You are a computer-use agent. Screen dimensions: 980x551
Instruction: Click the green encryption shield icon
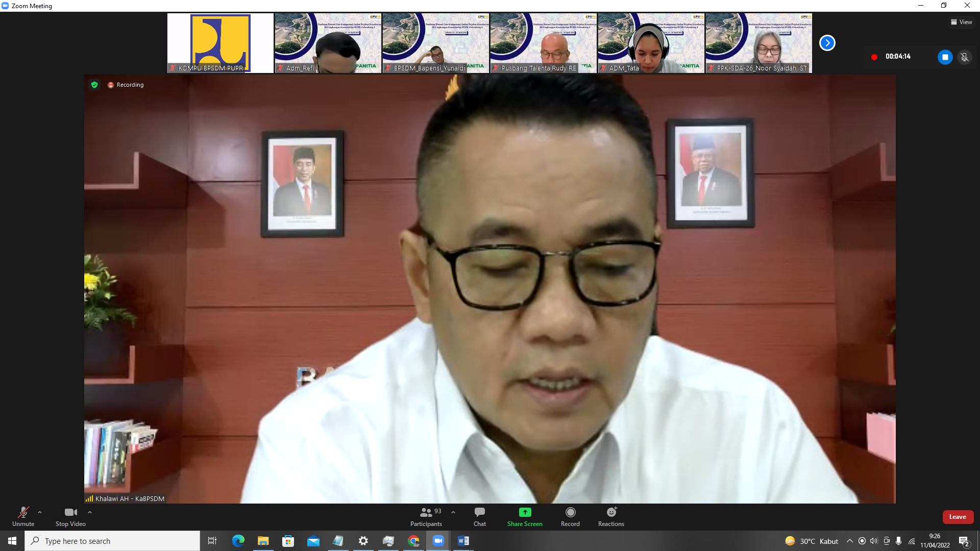tap(94, 85)
